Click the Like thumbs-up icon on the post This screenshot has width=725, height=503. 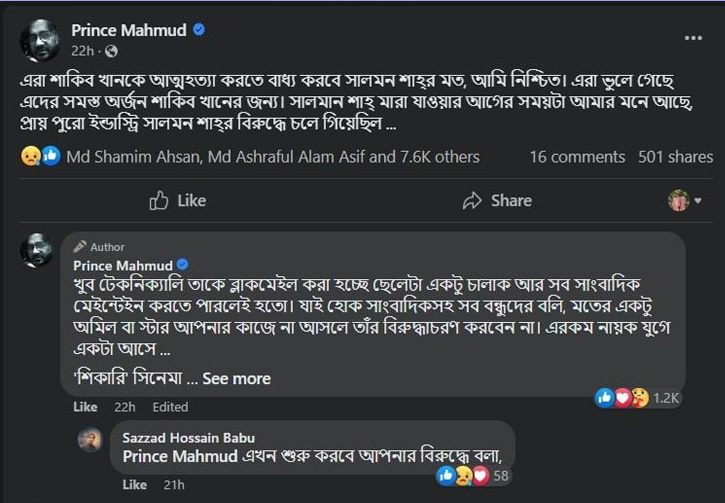pos(160,201)
